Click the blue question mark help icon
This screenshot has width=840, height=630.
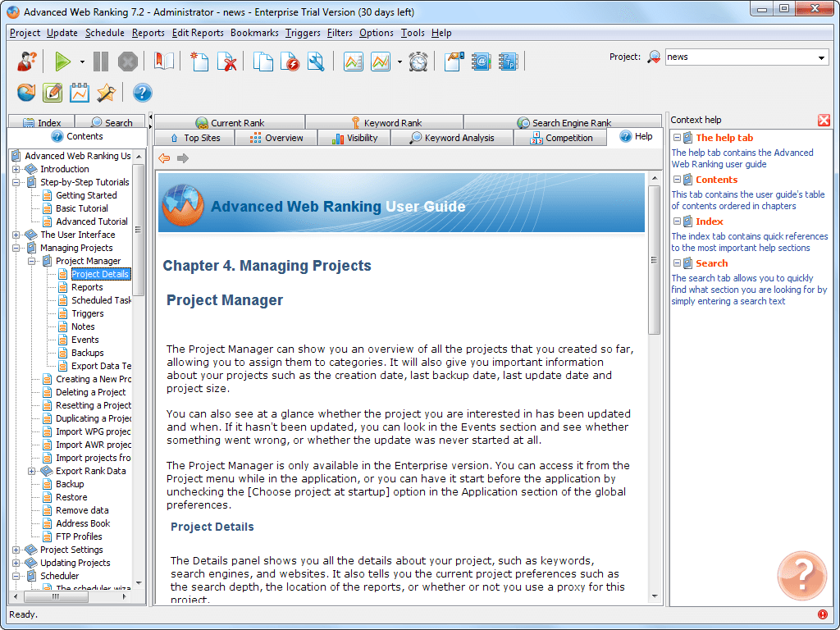coord(142,93)
